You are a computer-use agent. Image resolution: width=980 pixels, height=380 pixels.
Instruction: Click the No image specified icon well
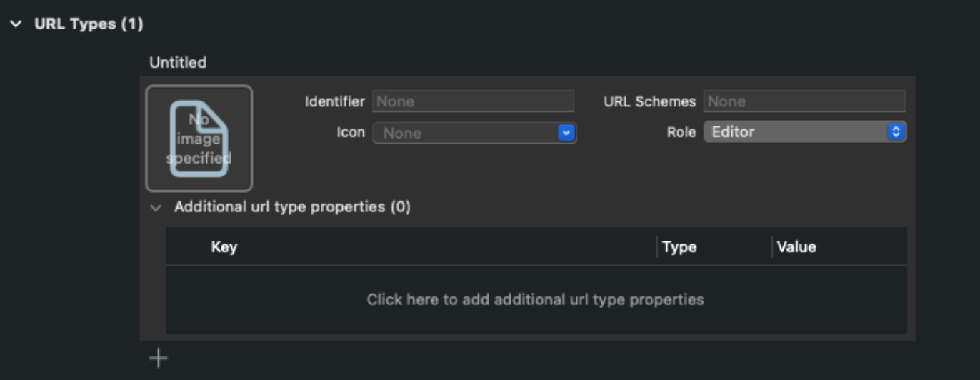point(199,139)
